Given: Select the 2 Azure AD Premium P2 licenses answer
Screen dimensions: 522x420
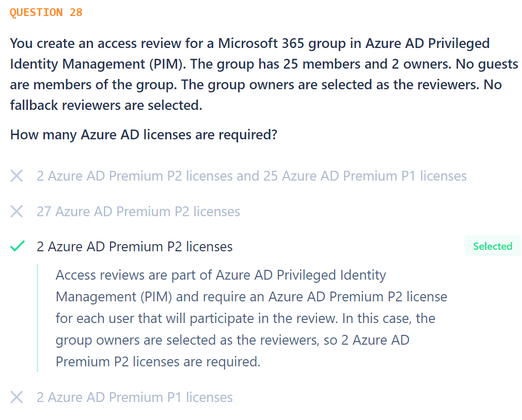Looking at the screenshot, I should coord(134,247).
